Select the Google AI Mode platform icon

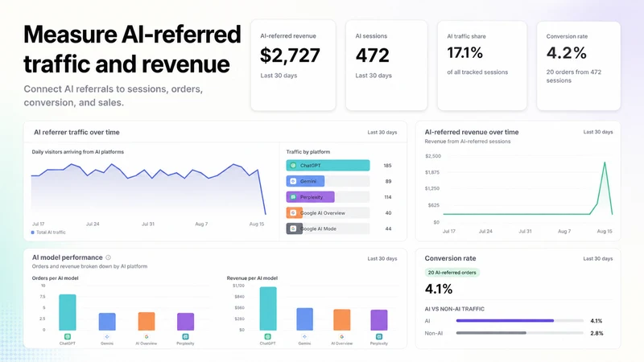pyautogui.click(x=293, y=228)
